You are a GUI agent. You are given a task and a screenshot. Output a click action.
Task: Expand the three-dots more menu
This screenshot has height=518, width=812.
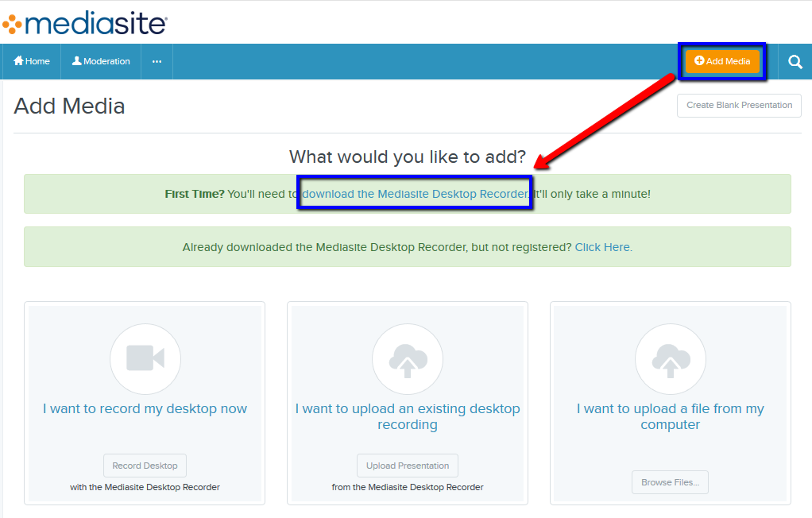(157, 61)
